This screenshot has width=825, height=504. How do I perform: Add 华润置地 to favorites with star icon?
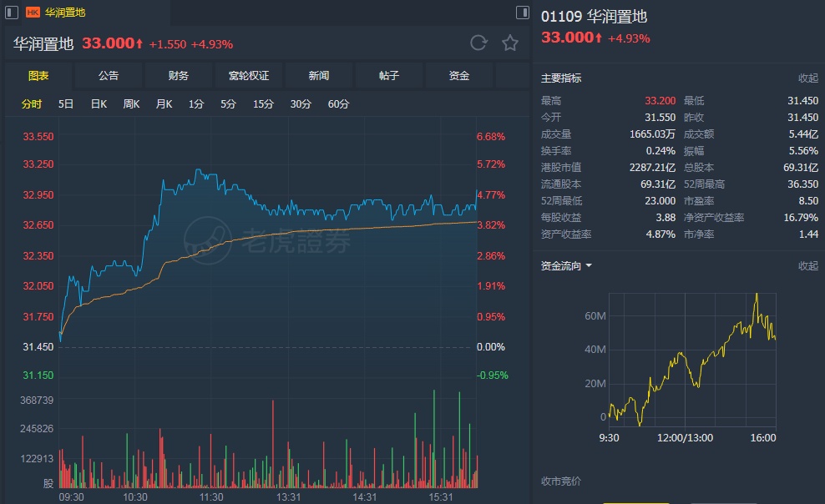[x=510, y=43]
